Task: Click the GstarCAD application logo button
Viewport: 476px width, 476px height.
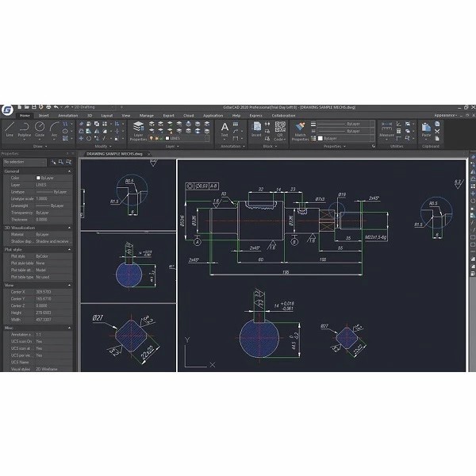Action: [7, 110]
